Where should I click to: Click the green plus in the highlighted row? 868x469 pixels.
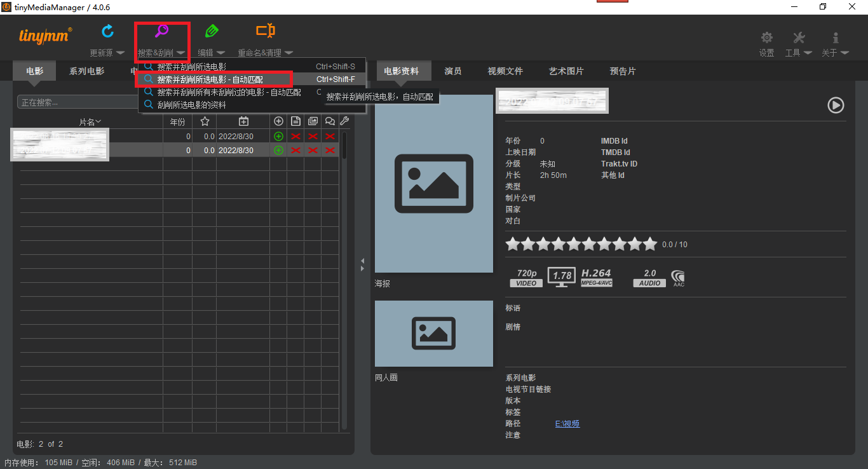278,150
